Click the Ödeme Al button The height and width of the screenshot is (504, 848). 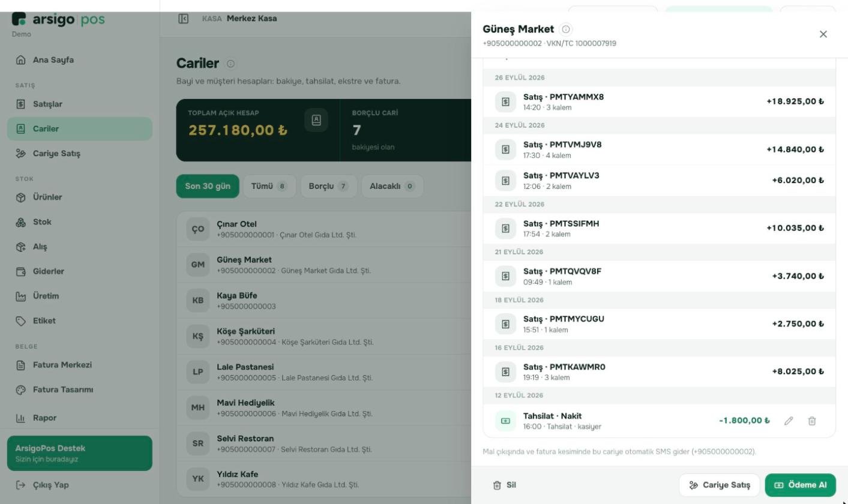pyautogui.click(x=800, y=485)
